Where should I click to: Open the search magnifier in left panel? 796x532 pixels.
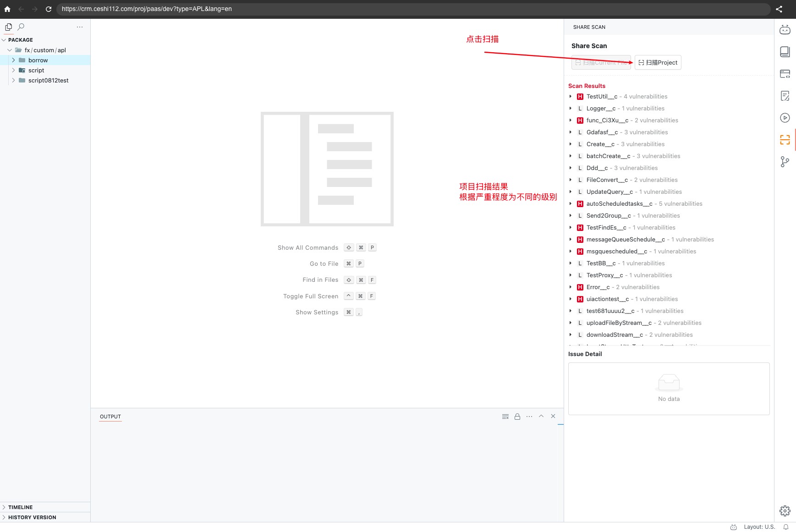click(21, 27)
